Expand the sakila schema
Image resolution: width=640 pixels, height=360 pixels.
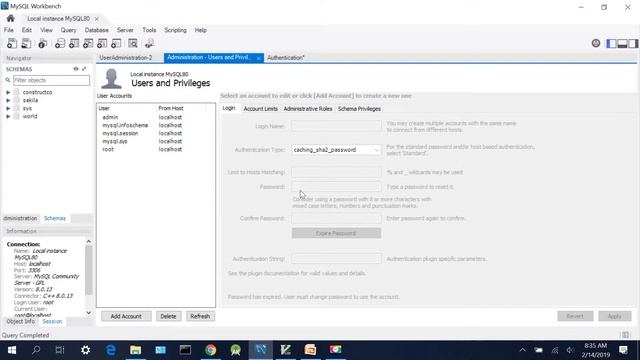tap(8, 100)
